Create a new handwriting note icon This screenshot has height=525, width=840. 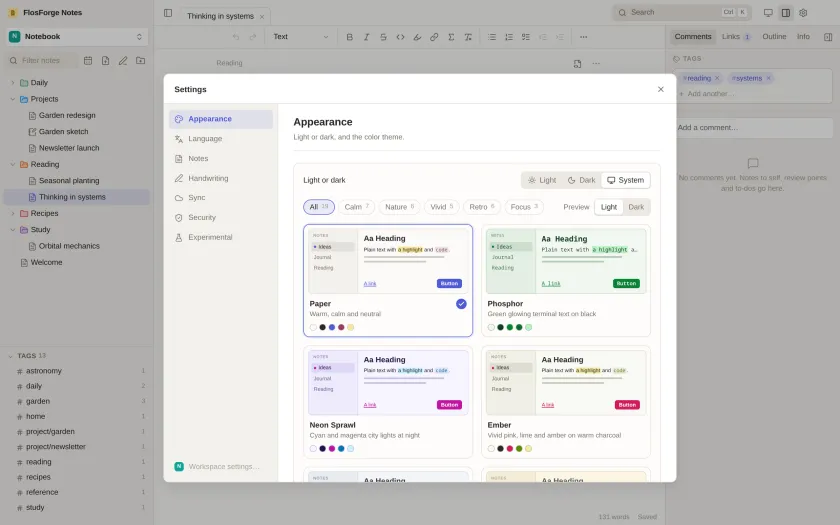[x=123, y=61]
